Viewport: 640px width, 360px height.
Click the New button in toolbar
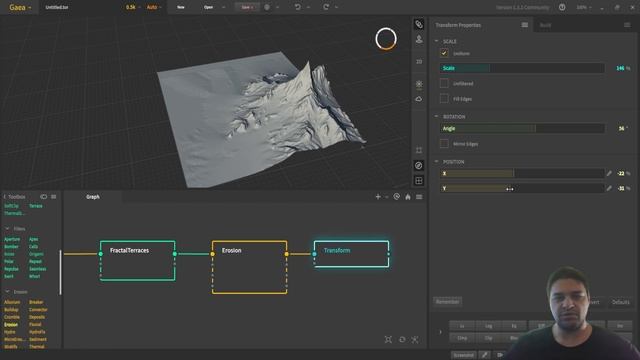(x=181, y=7)
